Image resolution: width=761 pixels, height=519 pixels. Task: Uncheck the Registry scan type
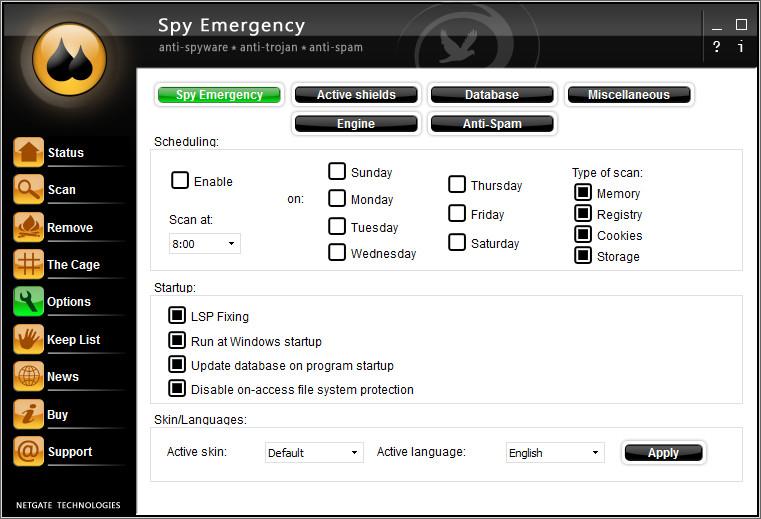click(583, 213)
